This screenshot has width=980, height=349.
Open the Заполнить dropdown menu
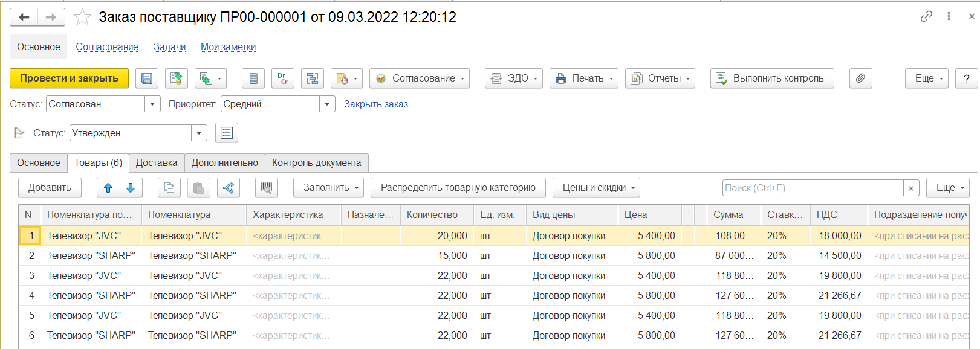point(329,188)
